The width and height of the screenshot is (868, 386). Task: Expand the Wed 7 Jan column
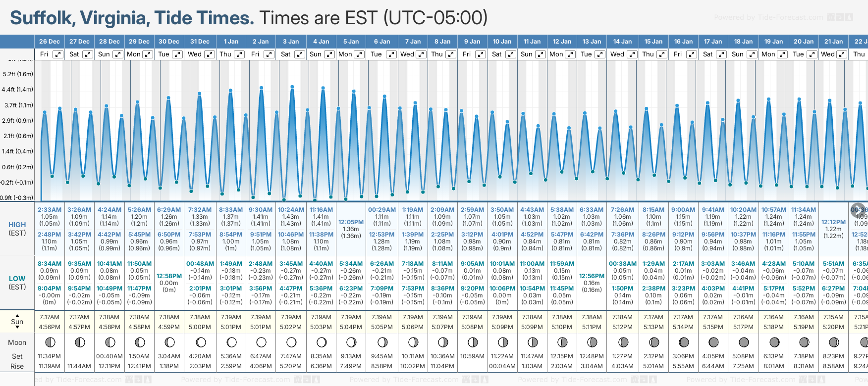tap(421, 54)
